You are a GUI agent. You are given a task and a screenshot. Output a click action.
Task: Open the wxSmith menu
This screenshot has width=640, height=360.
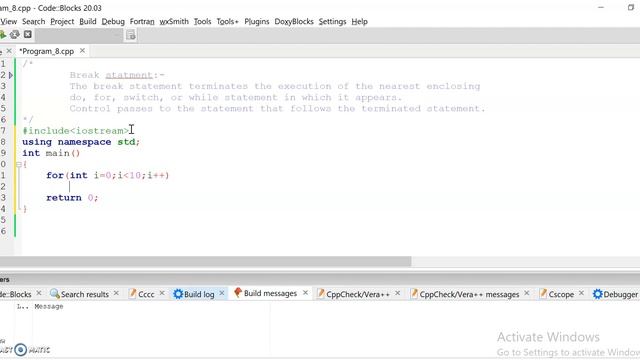coord(174,22)
